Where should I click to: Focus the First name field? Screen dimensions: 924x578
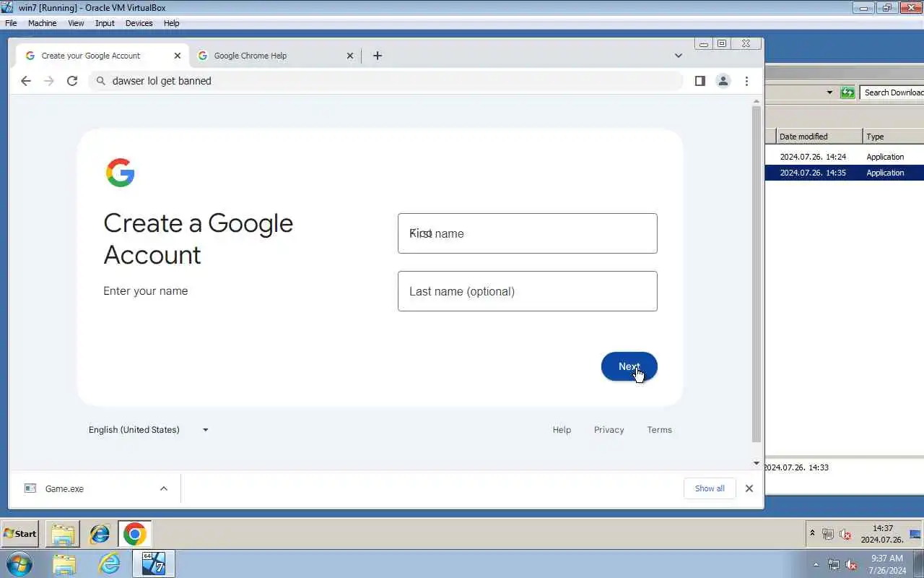528,233
